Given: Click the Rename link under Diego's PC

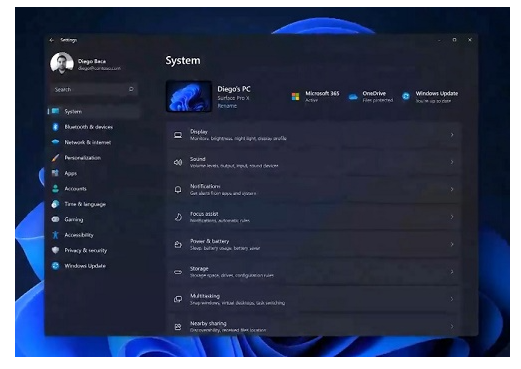Looking at the screenshot, I should point(227,106).
